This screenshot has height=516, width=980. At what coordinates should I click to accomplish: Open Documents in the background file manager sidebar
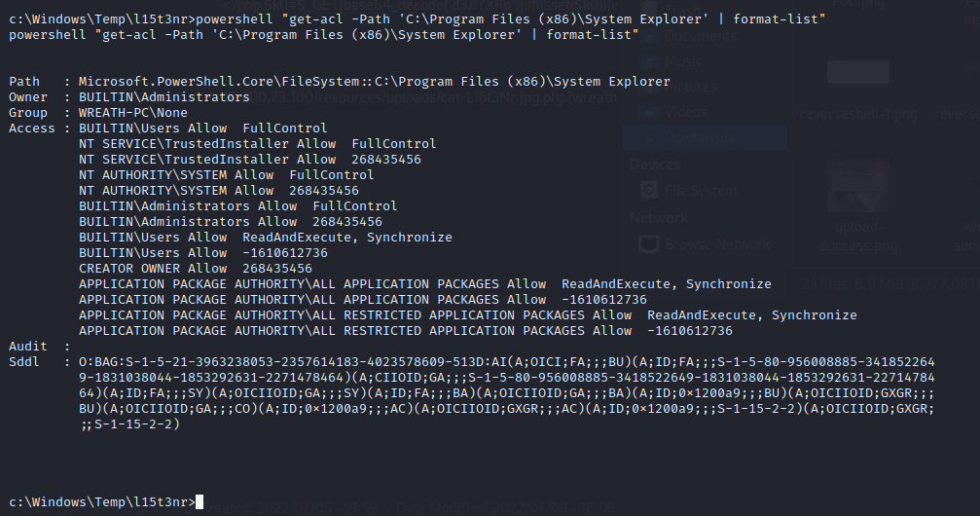click(700, 36)
